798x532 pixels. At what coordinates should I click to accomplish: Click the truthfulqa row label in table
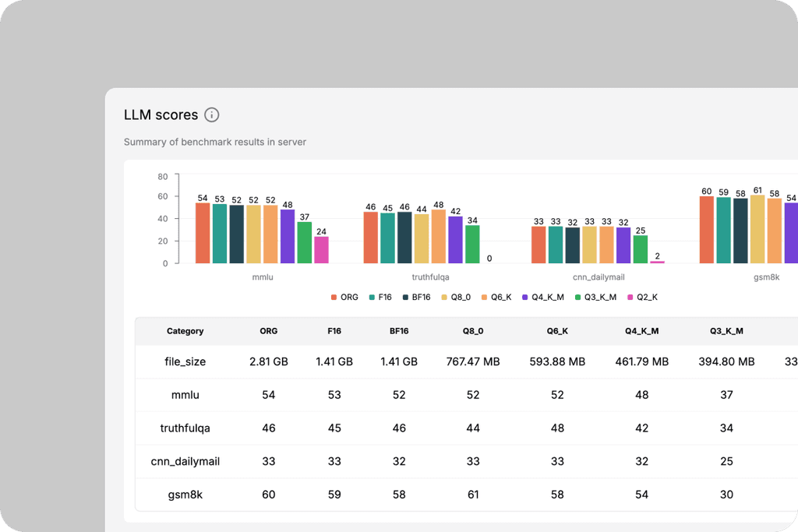(185, 428)
